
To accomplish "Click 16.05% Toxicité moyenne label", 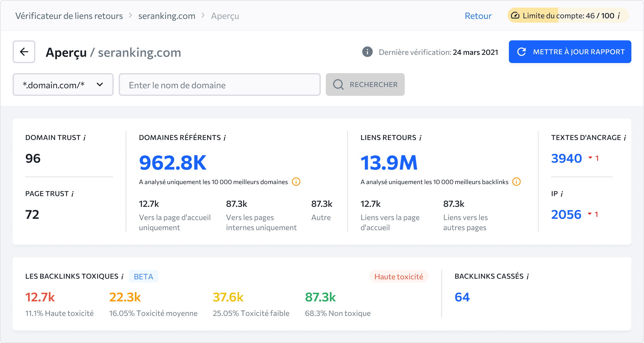I will pos(153,313).
